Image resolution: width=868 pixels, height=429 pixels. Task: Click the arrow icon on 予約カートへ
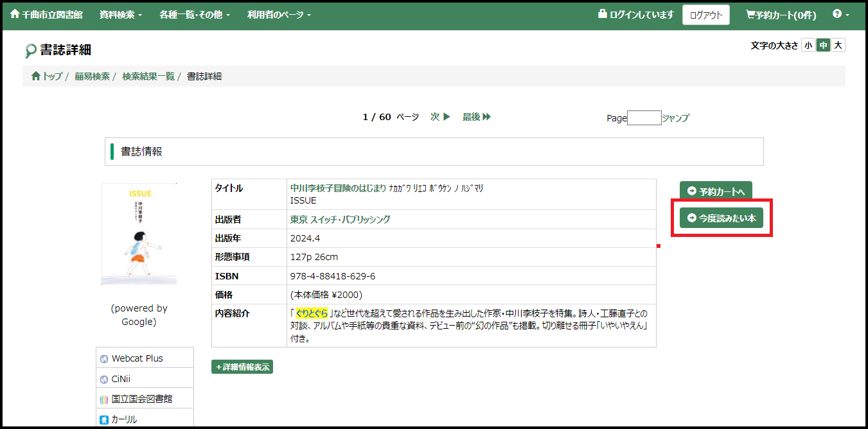point(691,191)
